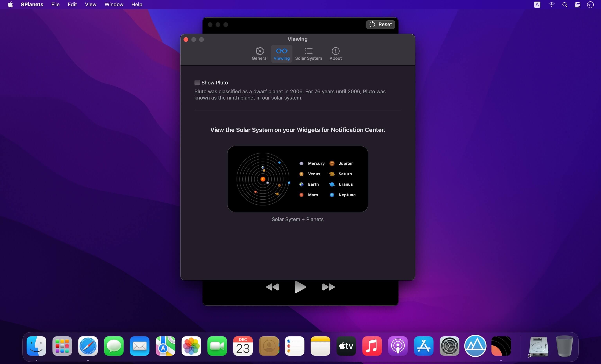Click the rewind playback button

pyautogui.click(x=272, y=287)
